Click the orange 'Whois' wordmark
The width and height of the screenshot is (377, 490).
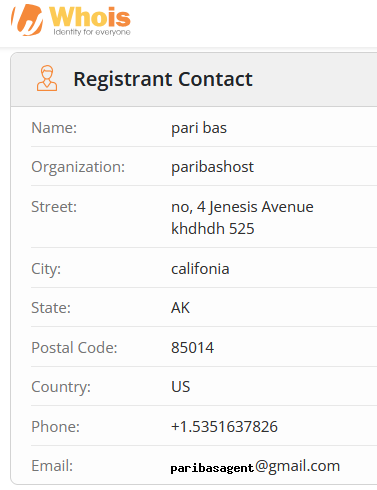click(x=90, y=17)
